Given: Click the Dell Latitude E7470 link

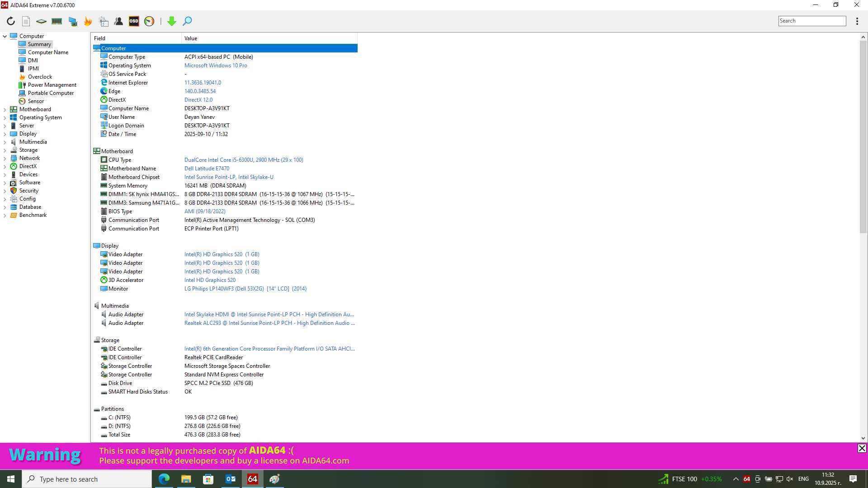Looking at the screenshot, I should pos(207,169).
